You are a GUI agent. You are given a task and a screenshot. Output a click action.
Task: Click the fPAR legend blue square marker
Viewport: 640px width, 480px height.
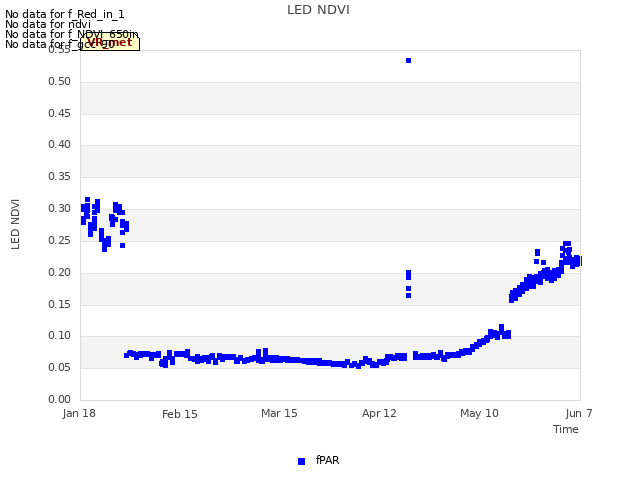click(x=301, y=461)
